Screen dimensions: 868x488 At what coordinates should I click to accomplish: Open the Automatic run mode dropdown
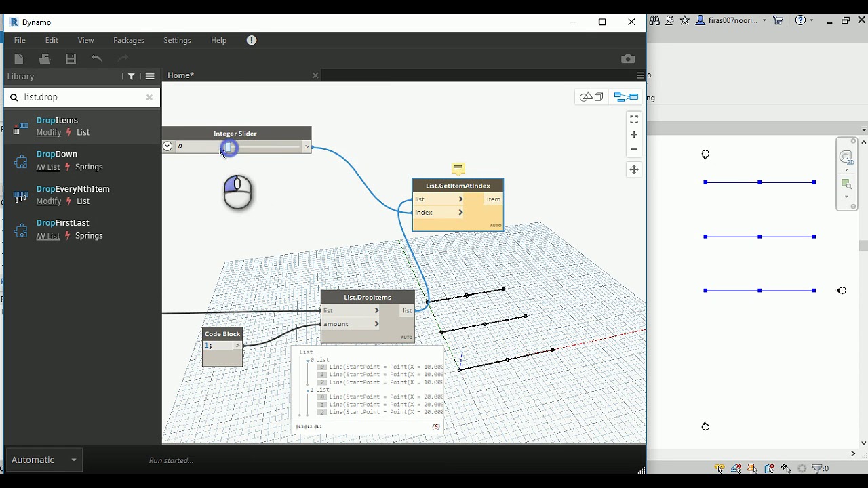click(44, 460)
